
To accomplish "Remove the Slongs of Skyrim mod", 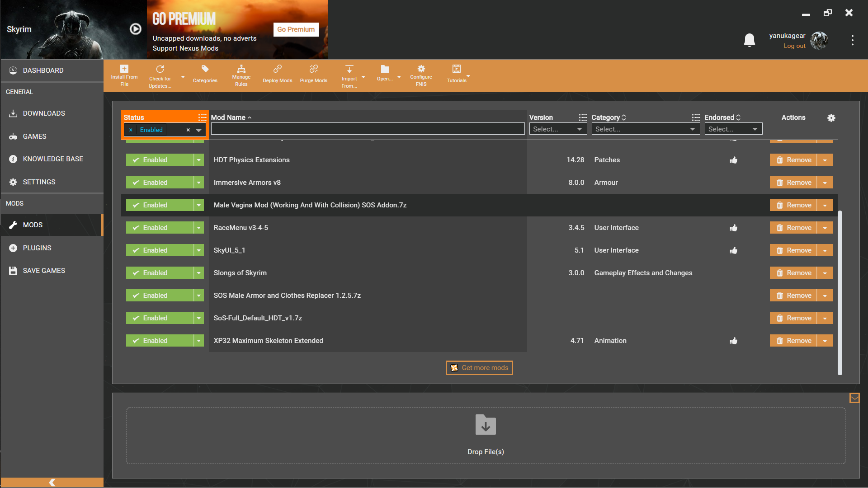I will [793, 273].
